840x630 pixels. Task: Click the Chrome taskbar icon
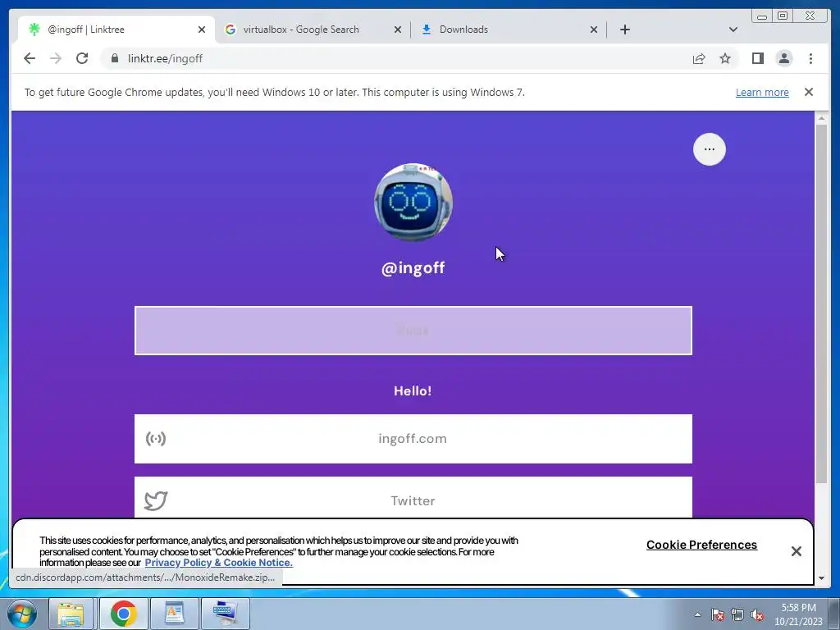[x=123, y=614]
